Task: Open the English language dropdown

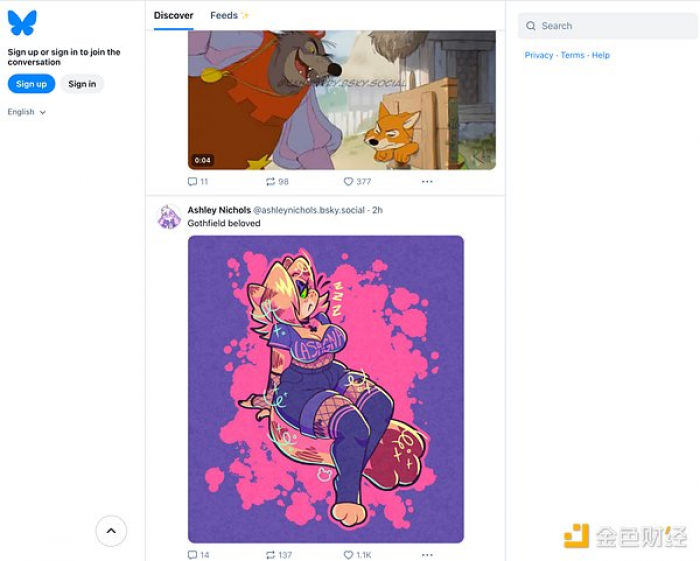Action: 26,112
